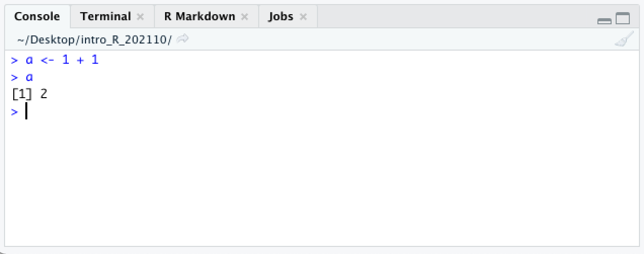Click the view working directory arrow icon

(x=183, y=38)
